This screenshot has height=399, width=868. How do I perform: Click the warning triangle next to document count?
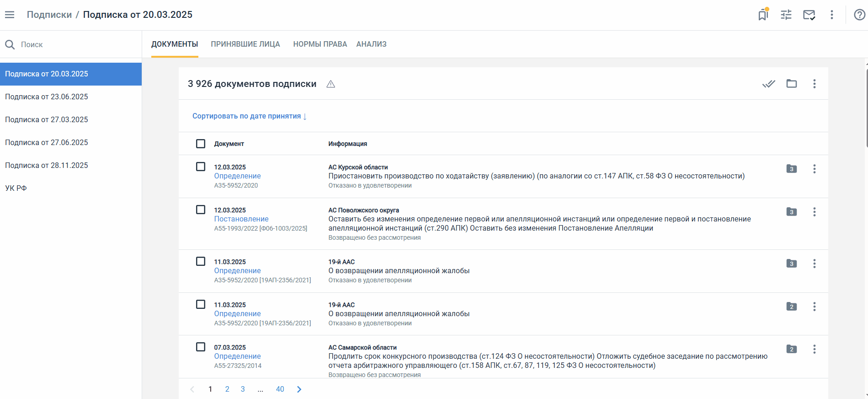point(331,84)
